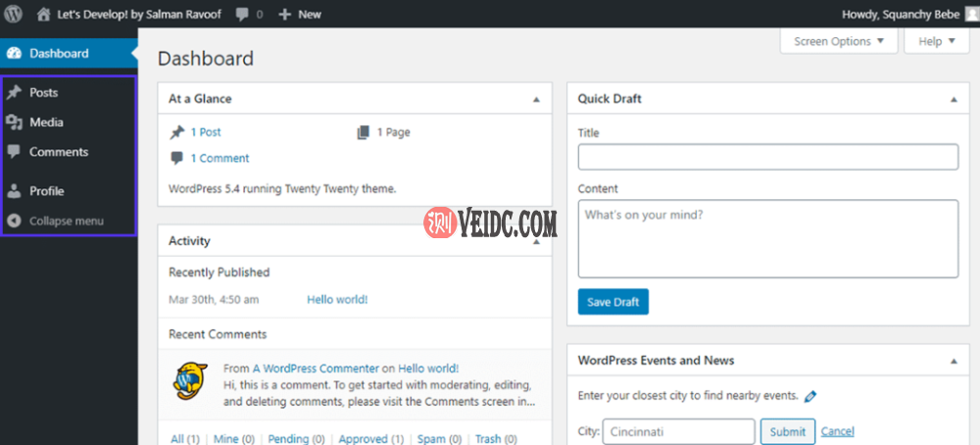The width and height of the screenshot is (980, 445).
Task: Click the user avatar beside Howdy
Action: (971, 15)
